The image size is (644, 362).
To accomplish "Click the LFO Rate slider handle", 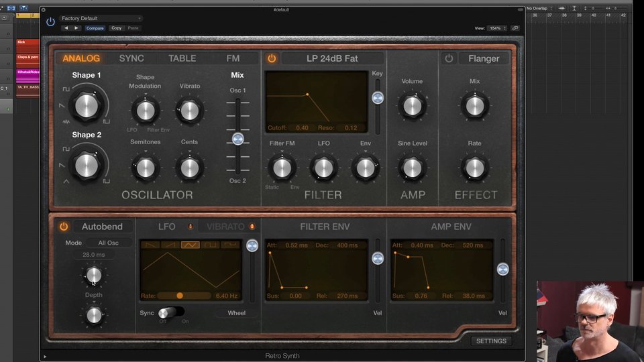I will click(180, 296).
